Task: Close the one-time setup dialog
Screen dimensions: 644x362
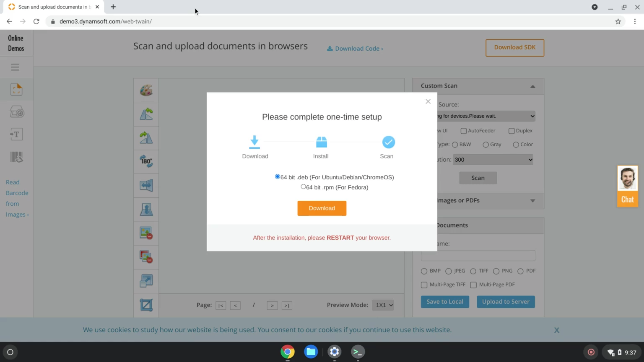Action: 428,101
